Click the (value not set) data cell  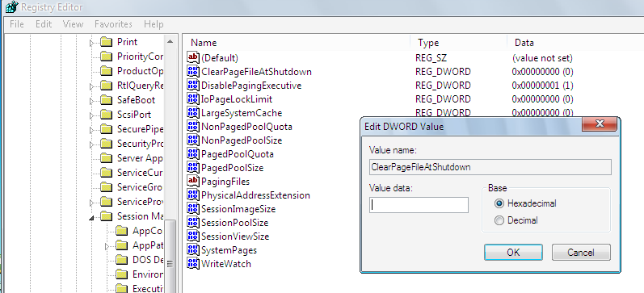(x=542, y=58)
